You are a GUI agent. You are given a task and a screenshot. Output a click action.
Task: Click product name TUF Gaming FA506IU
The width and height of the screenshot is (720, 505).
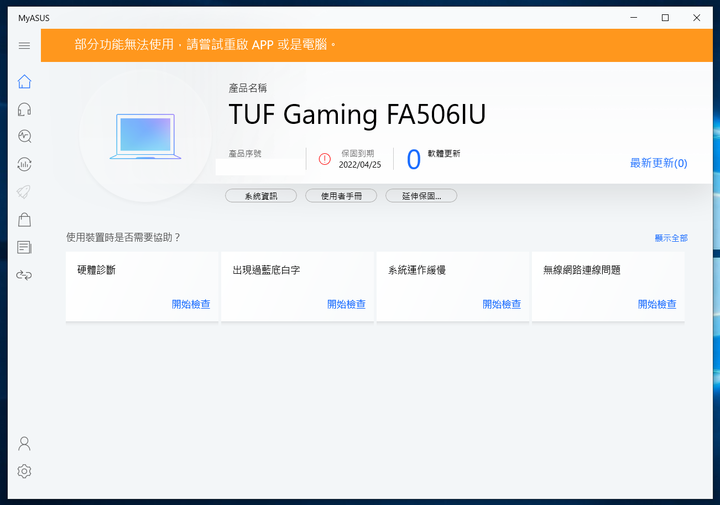coord(357,114)
